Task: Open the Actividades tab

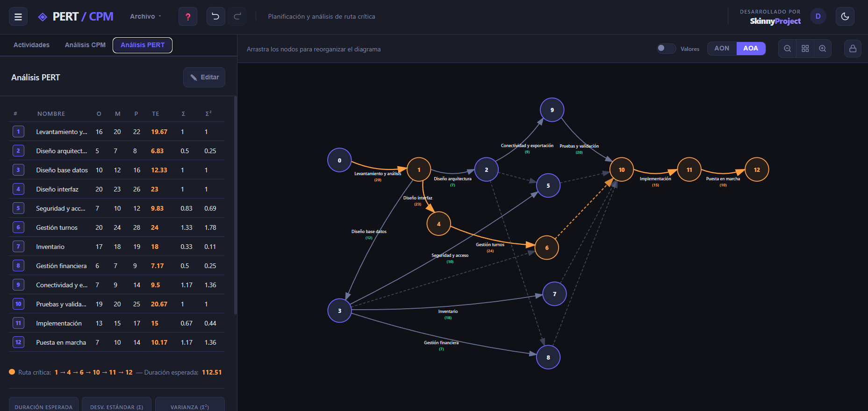Action: click(x=31, y=45)
